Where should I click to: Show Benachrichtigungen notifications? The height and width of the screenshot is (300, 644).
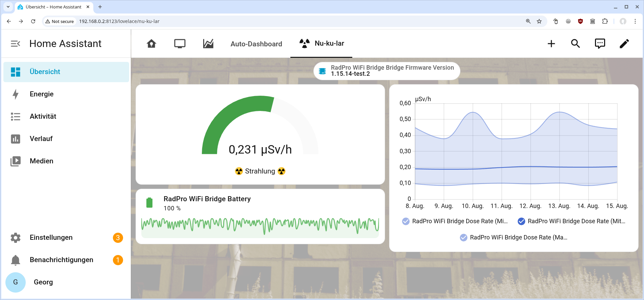click(x=66, y=260)
